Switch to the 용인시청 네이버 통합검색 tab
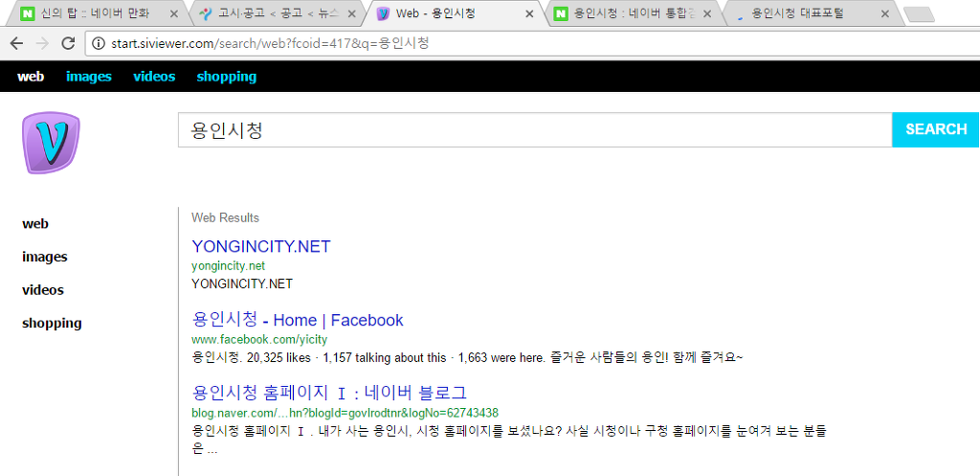The height and width of the screenshot is (476, 980). point(635,13)
